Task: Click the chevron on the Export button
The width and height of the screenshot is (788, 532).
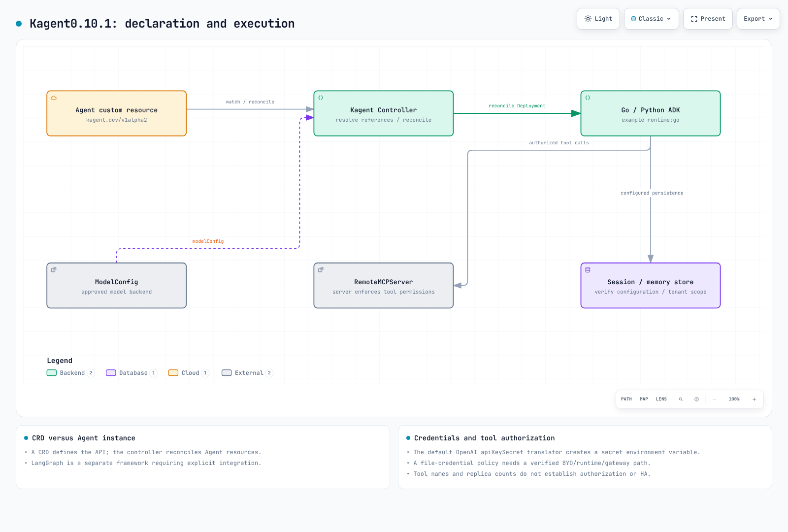Action: tap(771, 19)
